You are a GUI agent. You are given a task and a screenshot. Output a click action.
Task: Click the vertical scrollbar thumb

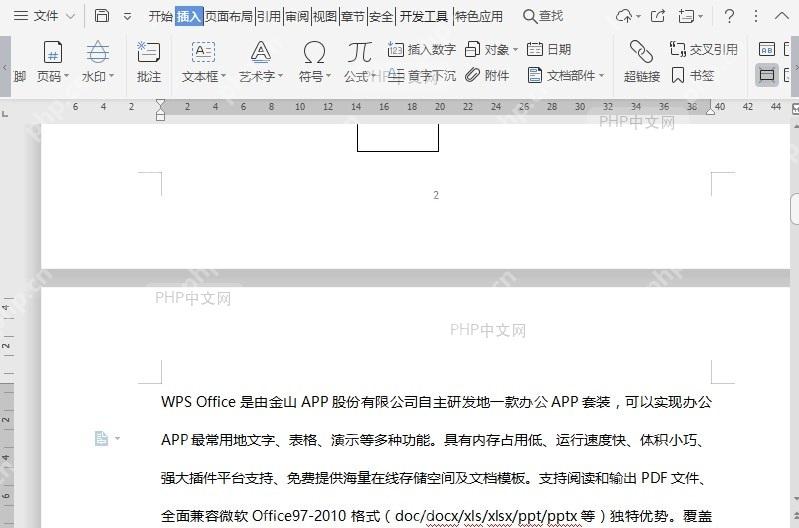point(794,209)
